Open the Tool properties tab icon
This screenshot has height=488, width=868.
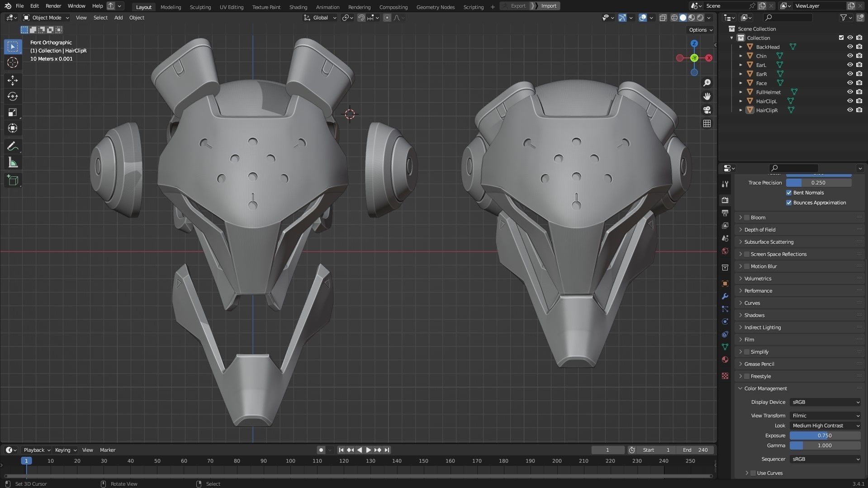(x=725, y=184)
